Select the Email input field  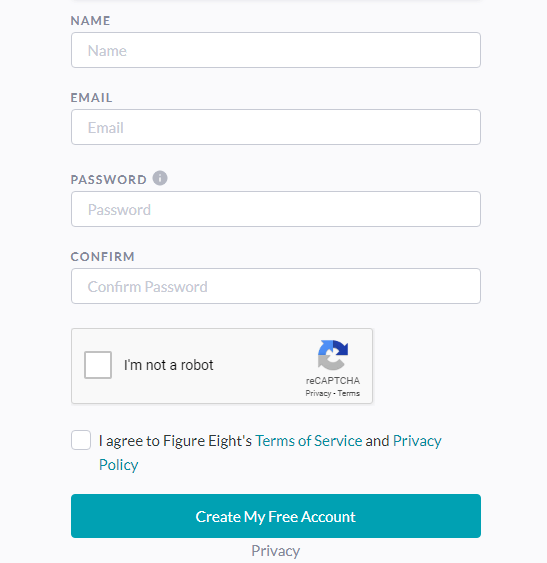point(276,127)
